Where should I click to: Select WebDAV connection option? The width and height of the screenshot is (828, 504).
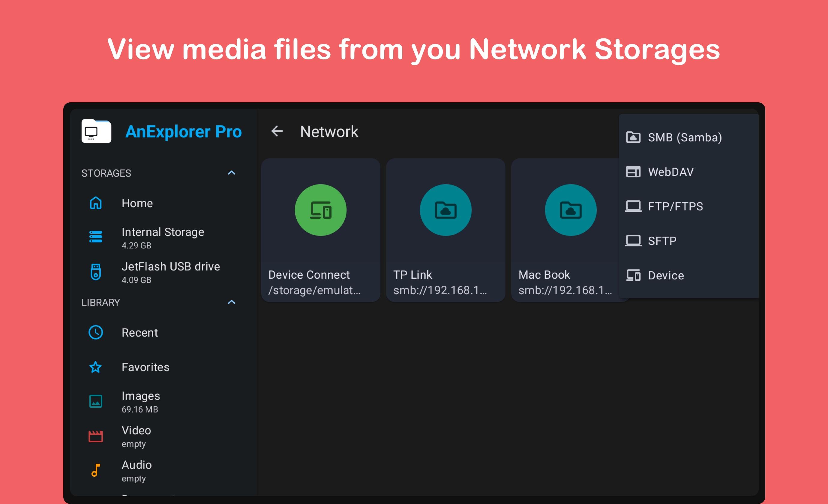(x=670, y=172)
